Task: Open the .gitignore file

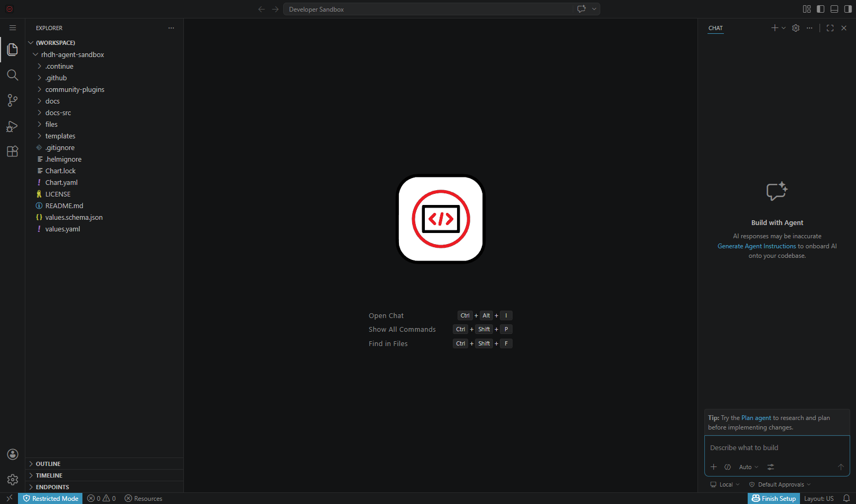Action: (x=105, y=147)
